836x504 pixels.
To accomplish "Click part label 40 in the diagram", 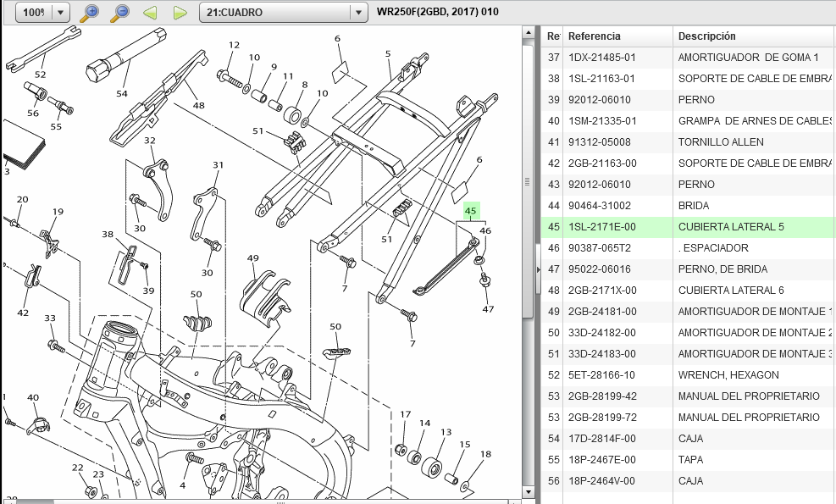I will 33,397.
